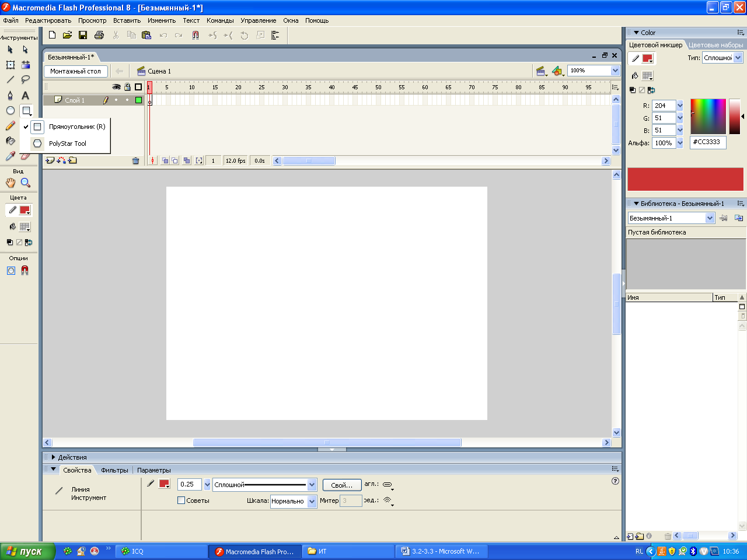Select the Line tool in Tools panel

(10, 80)
